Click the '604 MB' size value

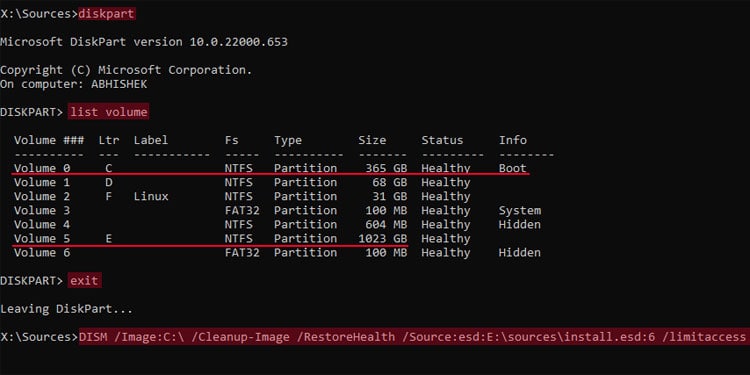pos(386,224)
